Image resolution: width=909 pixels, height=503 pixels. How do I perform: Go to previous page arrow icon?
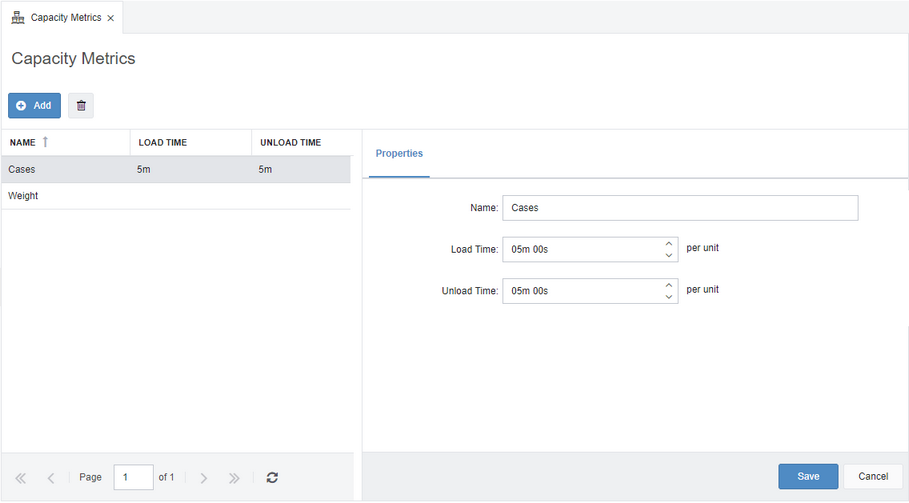[x=51, y=478]
